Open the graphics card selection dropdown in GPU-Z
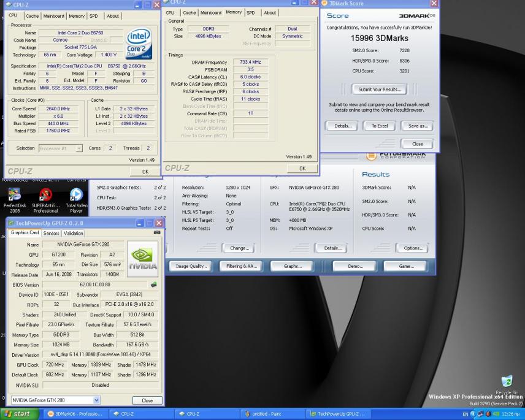This screenshot has height=420, width=525. click(96, 400)
